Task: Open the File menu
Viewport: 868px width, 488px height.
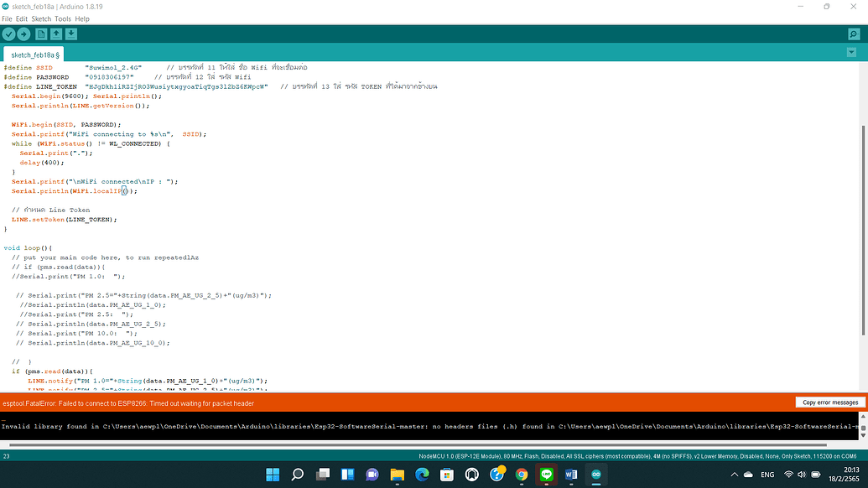Action: click(7, 18)
